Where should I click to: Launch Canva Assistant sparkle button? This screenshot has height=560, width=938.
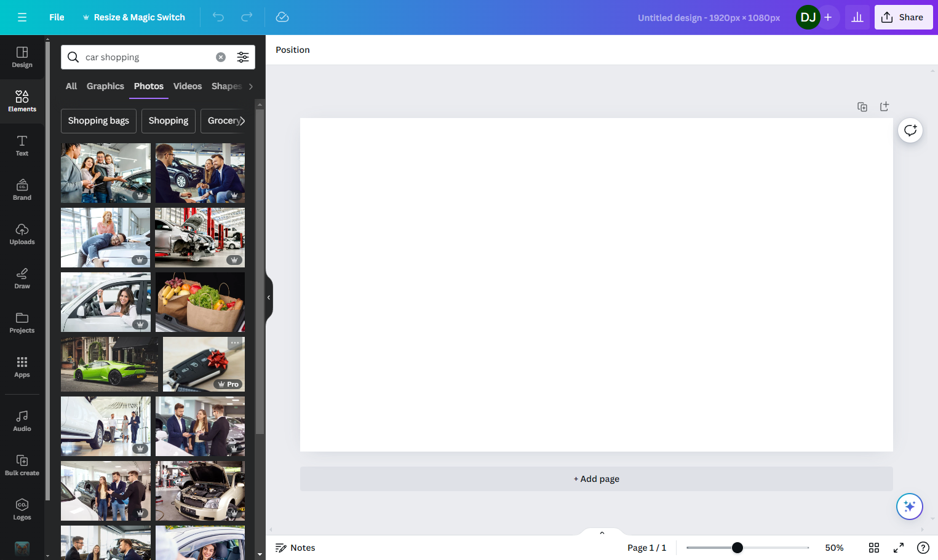pos(910,507)
